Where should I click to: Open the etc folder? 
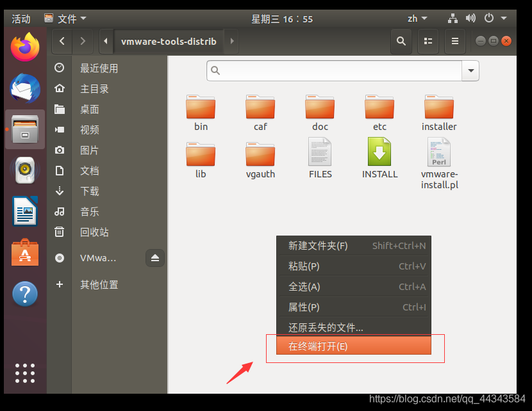(x=379, y=113)
